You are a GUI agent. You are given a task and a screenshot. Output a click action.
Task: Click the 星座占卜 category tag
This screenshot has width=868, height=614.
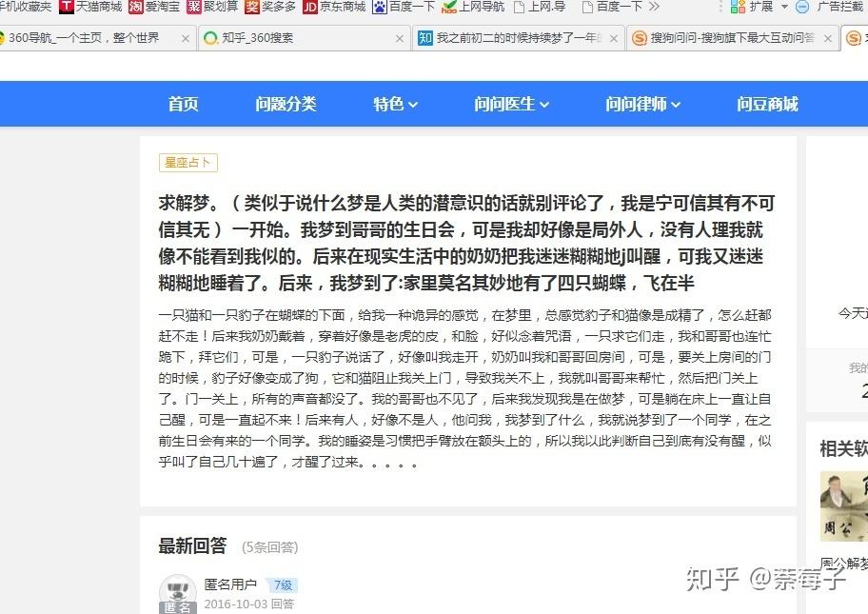click(x=187, y=163)
